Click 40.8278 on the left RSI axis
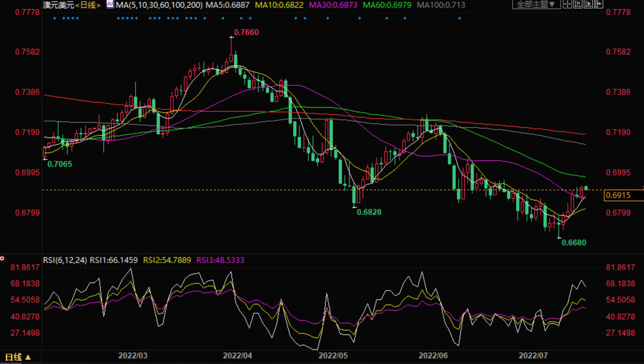Image resolution: width=644 pixels, height=364 pixels. (25, 317)
